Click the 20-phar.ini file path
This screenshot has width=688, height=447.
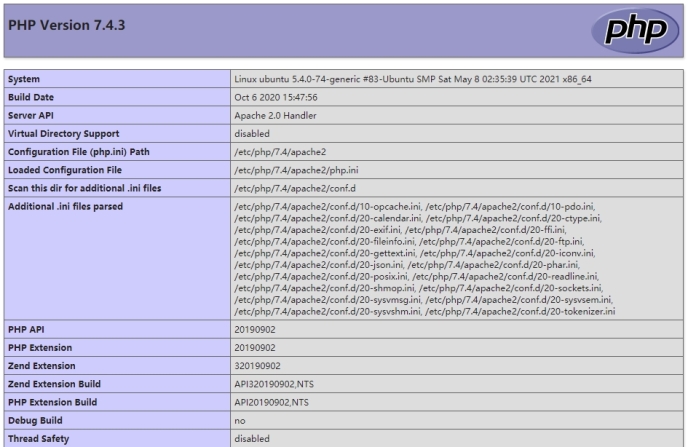click(x=494, y=265)
